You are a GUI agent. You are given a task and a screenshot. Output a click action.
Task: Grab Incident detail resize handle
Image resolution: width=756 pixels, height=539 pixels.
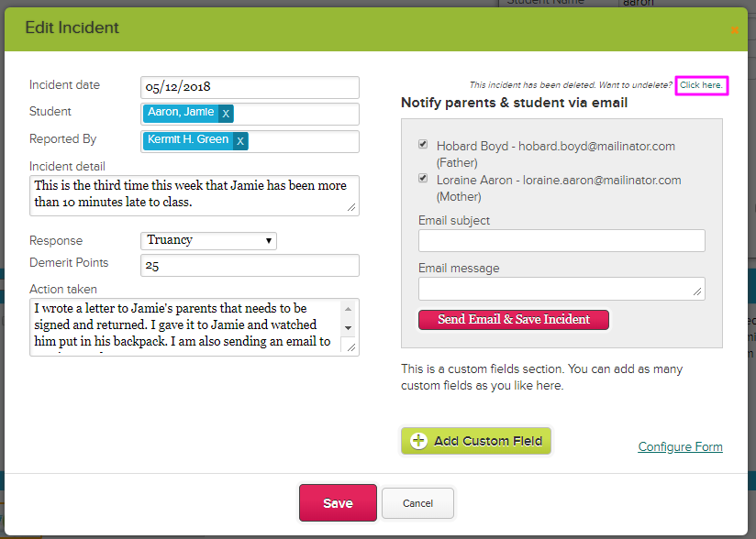[x=351, y=207]
